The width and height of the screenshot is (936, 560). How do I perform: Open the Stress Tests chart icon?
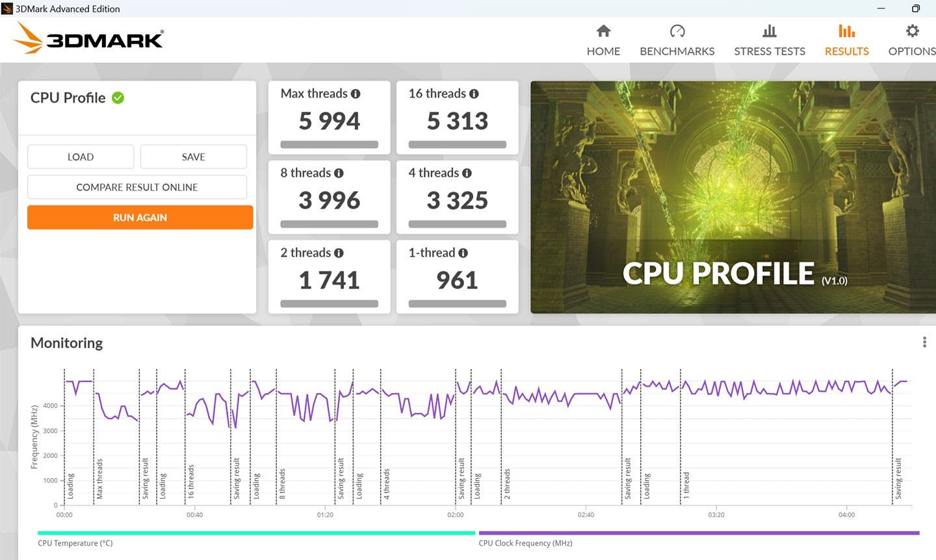click(x=770, y=31)
